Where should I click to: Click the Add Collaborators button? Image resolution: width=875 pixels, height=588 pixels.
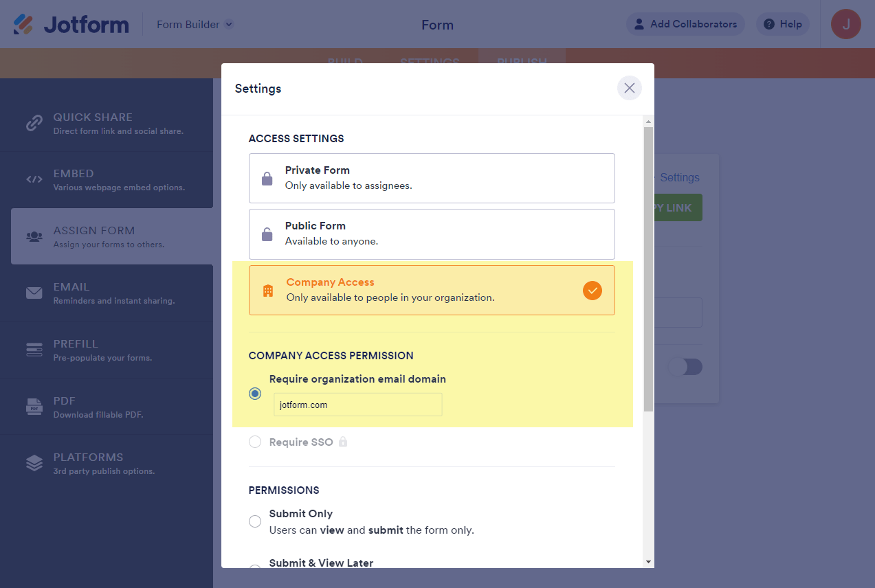(685, 24)
